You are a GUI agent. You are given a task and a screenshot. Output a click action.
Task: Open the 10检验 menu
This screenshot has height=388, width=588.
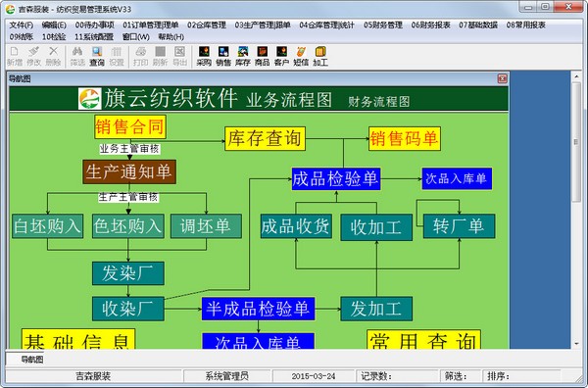tap(54, 36)
